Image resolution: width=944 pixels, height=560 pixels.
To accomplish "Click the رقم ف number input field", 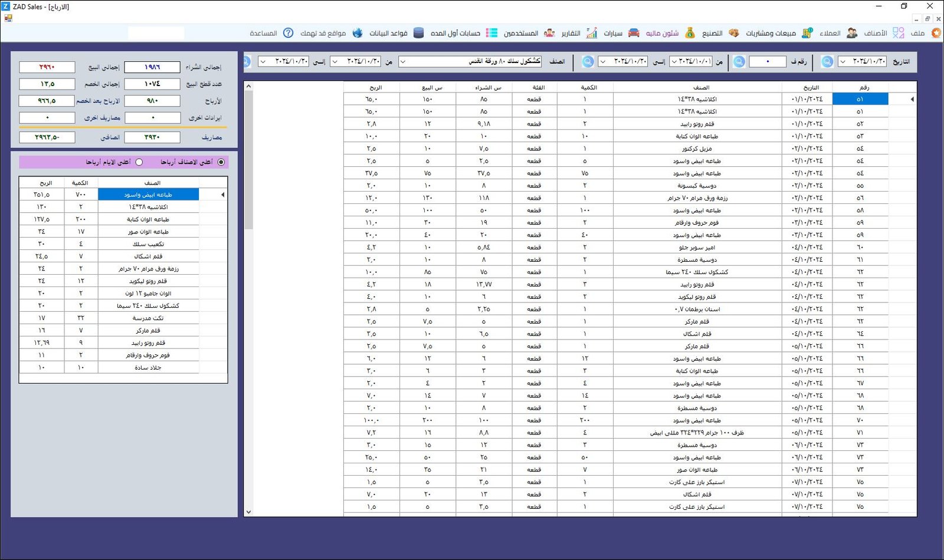I will [767, 61].
